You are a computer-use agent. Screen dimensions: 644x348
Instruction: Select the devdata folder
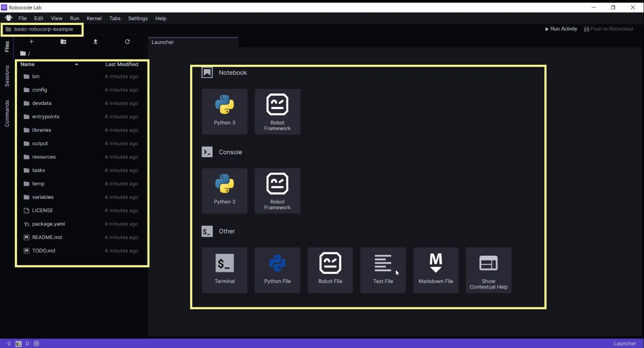tap(82, 103)
